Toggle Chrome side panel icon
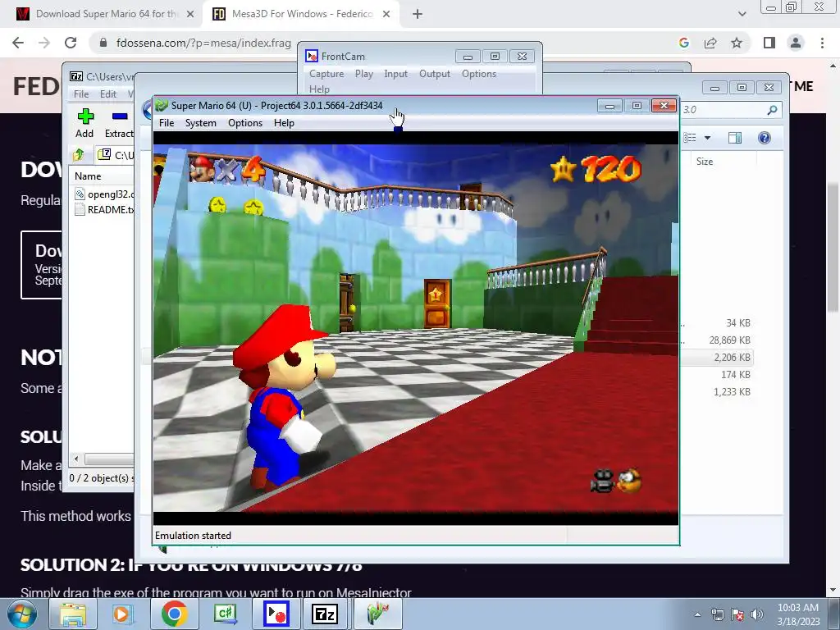This screenshot has height=630, width=840. click(x=769, y=43)
